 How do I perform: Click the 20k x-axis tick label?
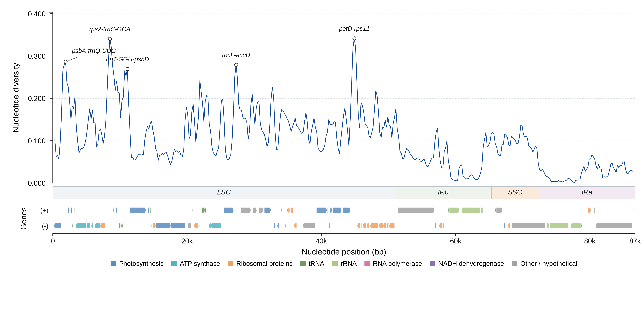click(187, 241)
